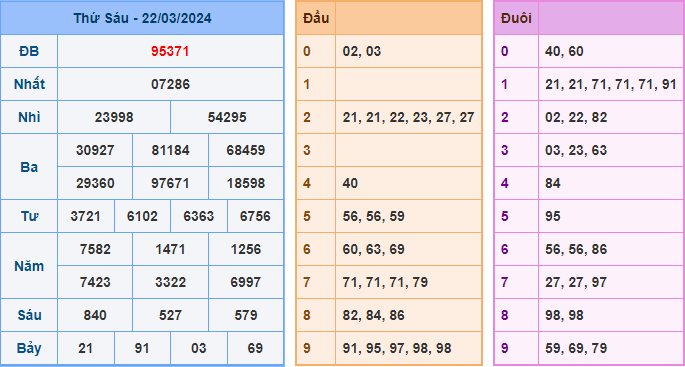Select Đuôi row 9 values '59, 69, 79'
685x367 pixels.
pyautogui.click(x=576, y=348)
